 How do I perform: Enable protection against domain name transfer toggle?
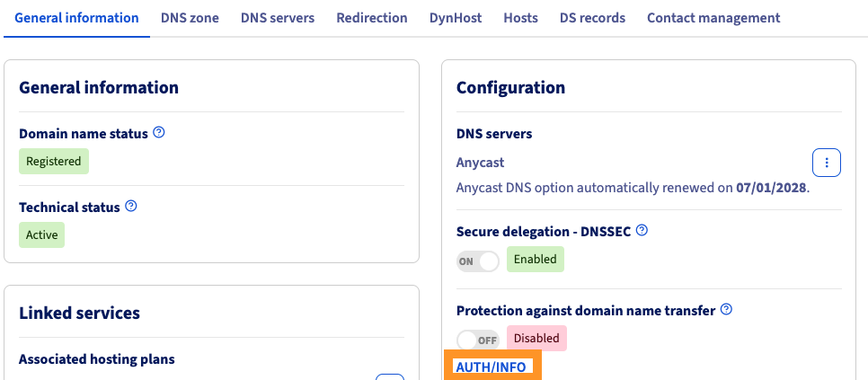478,340
